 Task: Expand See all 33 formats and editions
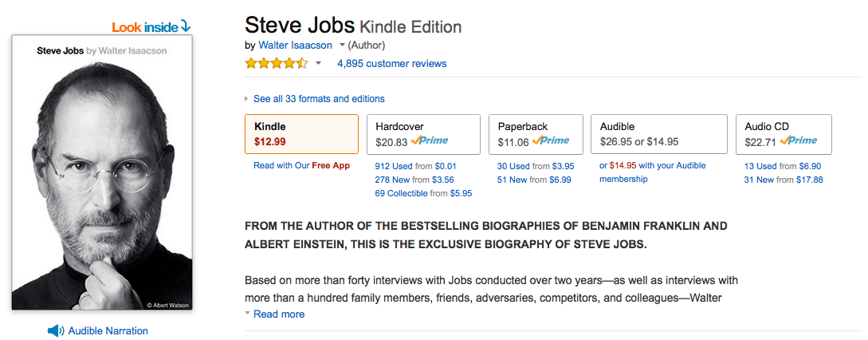(318, 99)
